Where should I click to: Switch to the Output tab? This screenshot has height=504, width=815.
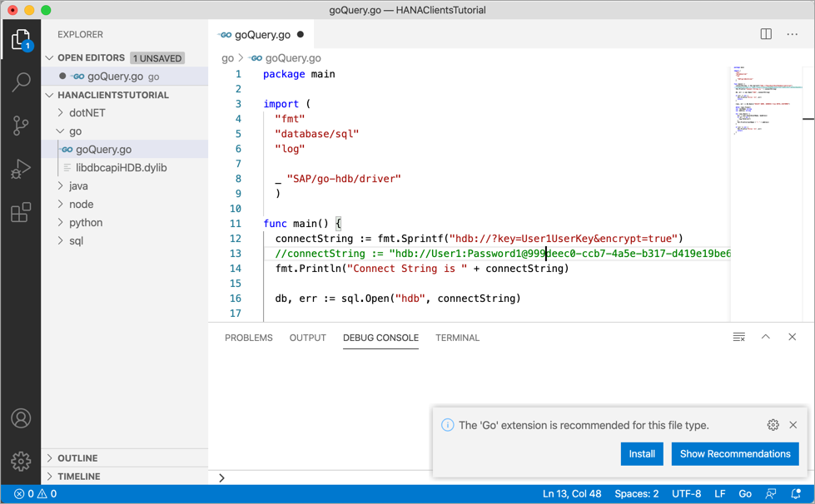click(308, 338)
